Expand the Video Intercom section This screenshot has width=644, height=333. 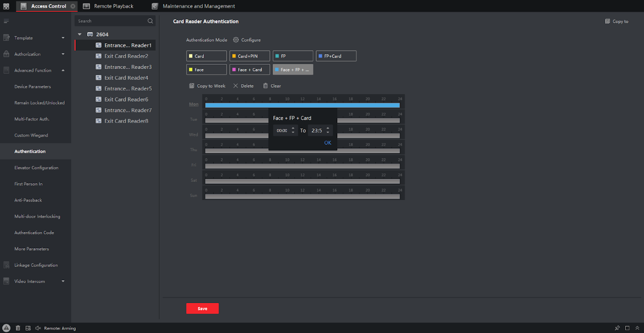pos(63,281)
